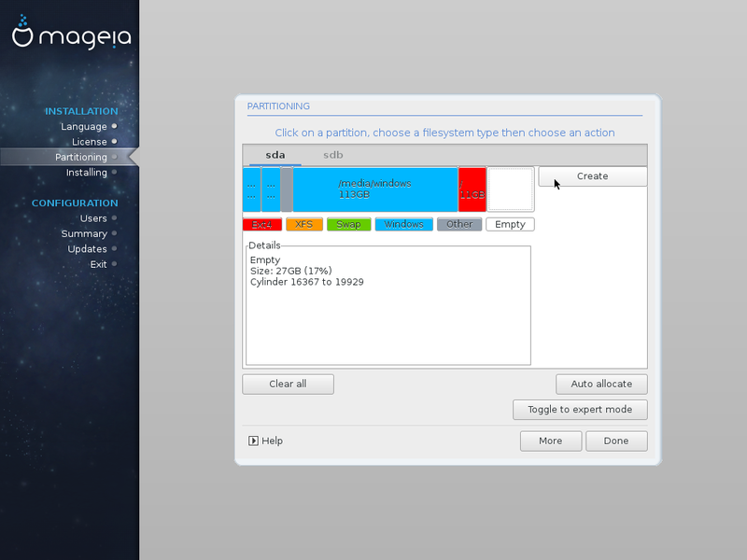Open the More options
Screen dimensions: 747x560
[x=551, y=441]
